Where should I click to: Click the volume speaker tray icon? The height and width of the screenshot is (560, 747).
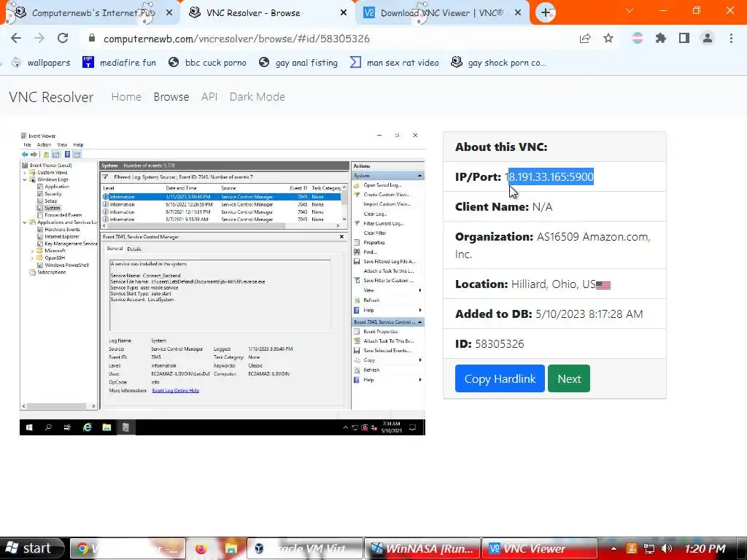click(x=667, y=548)
